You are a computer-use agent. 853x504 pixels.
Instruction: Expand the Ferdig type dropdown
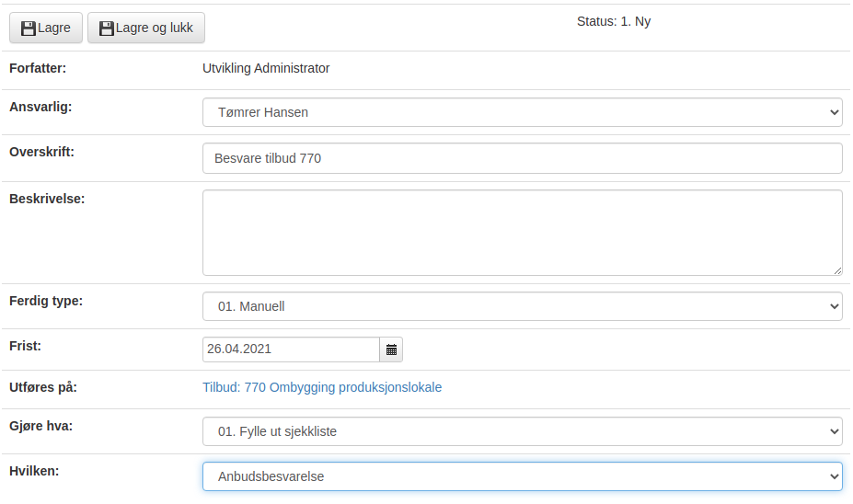[x=523, y=306]
